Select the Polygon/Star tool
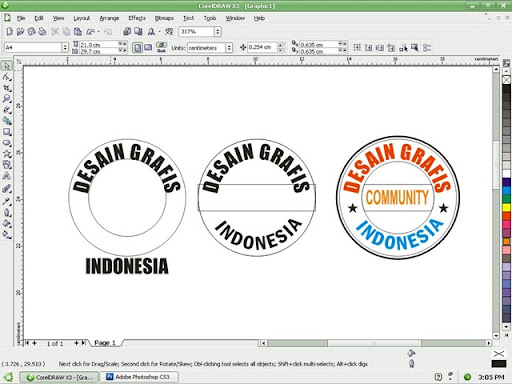Viewport: 512px width, 384px height. pos(7,154)
